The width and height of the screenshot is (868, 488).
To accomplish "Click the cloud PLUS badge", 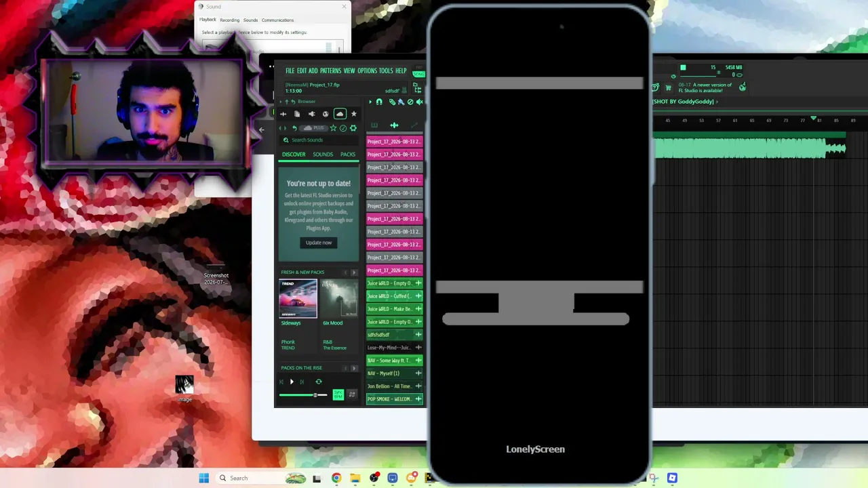I will 315,128.
